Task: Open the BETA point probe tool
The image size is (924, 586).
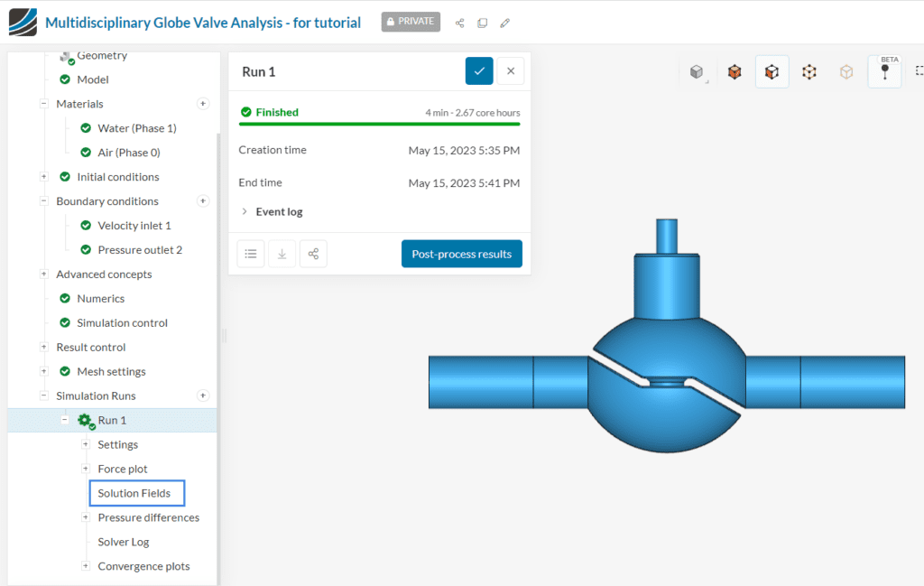Action: coord(884,71)
